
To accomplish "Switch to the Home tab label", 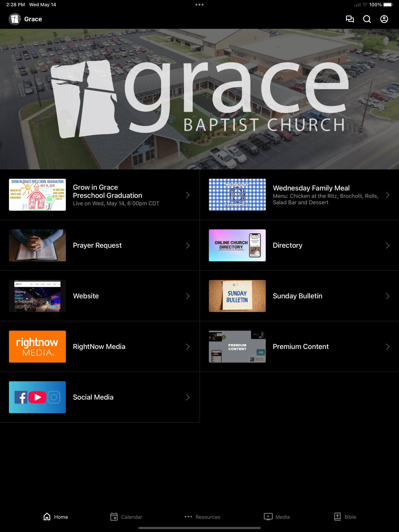I will tap(61, 517).
